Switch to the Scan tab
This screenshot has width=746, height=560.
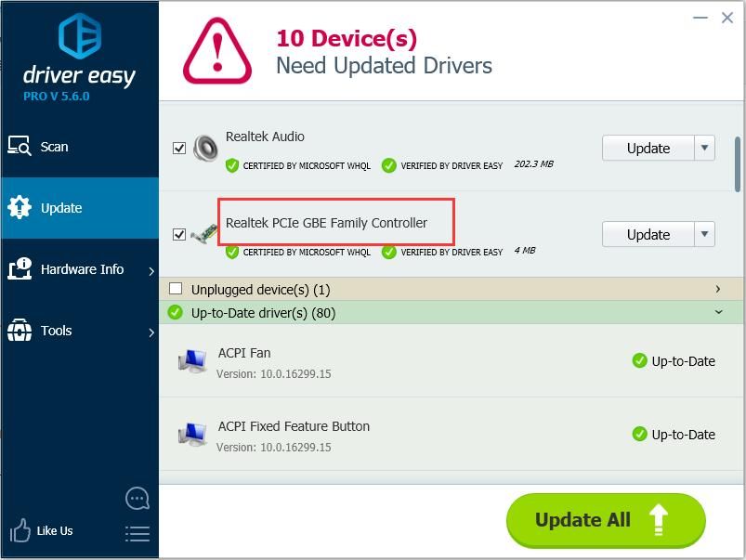tap(54, 147)
